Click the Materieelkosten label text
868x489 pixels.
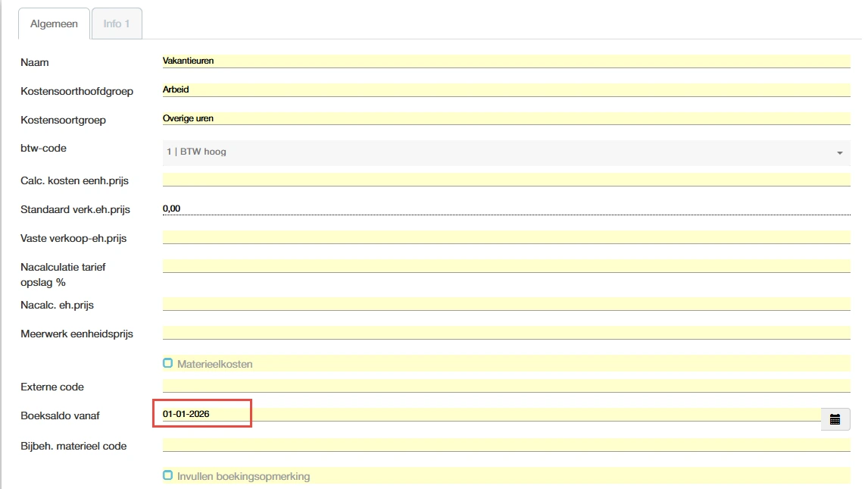(x=214, y=365)
